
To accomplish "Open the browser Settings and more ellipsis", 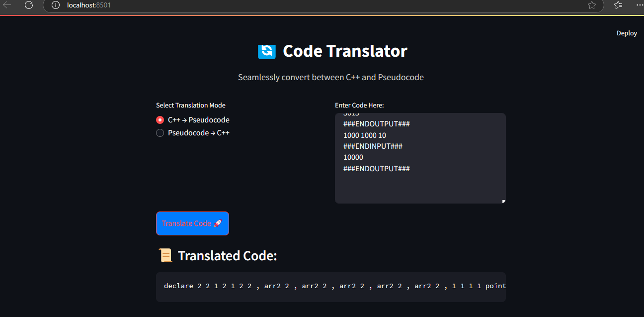I will coord(639,5).
